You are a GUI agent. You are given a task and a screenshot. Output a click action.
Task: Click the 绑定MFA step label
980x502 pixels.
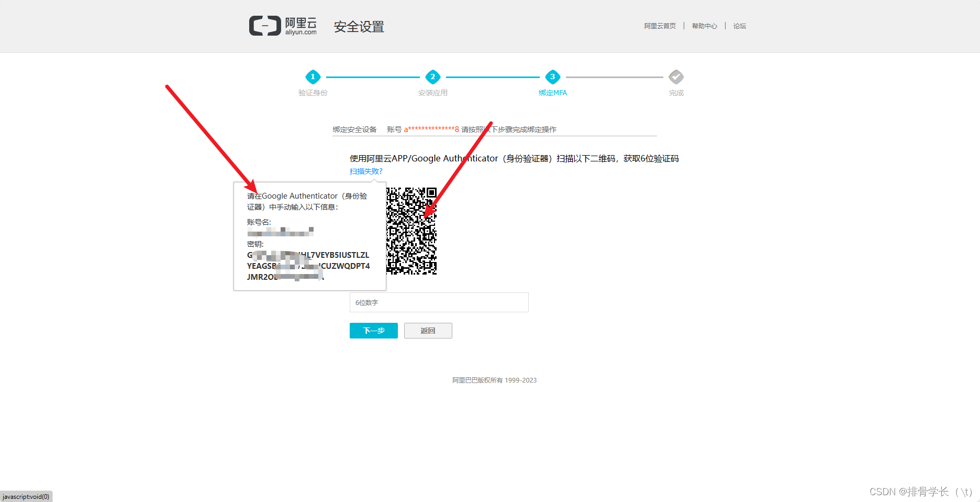click(553, 93)
